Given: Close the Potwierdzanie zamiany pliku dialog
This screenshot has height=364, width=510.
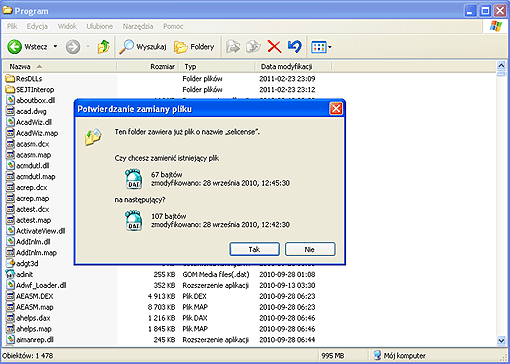Looking at the screenshot, I should 336,109.
